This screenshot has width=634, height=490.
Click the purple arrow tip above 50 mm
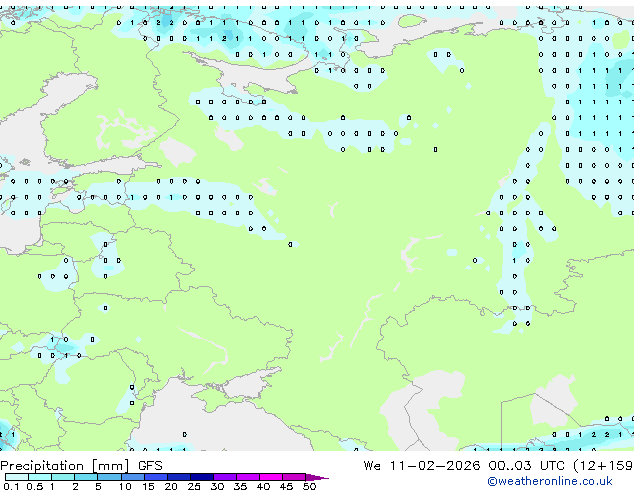317,477
